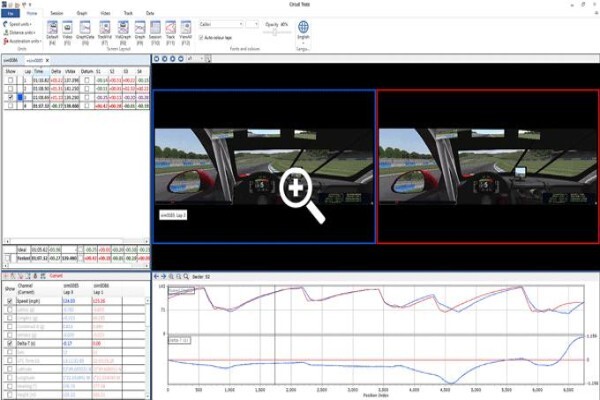Click the third channel panel toolbar icon
Viewport: 600px width, 400px height.
tap(21, 276)
